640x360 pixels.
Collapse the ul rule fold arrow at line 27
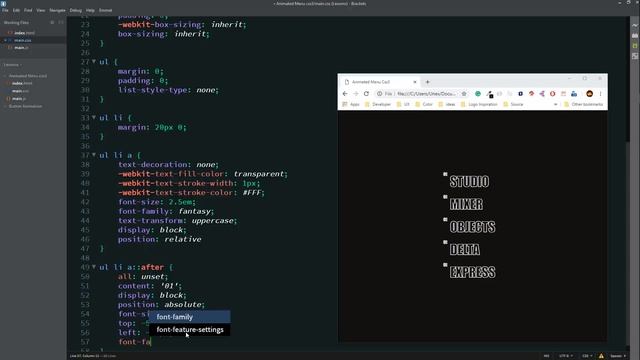(x=94, y=61)
